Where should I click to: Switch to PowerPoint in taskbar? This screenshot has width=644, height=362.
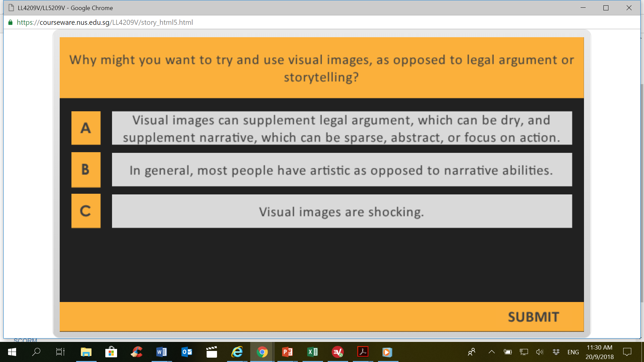coord(287,352)
